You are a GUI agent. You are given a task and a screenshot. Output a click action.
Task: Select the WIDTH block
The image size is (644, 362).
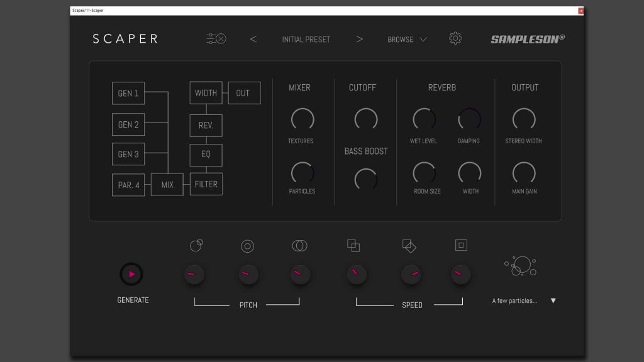pyautogui.click(x=206, y=93)
